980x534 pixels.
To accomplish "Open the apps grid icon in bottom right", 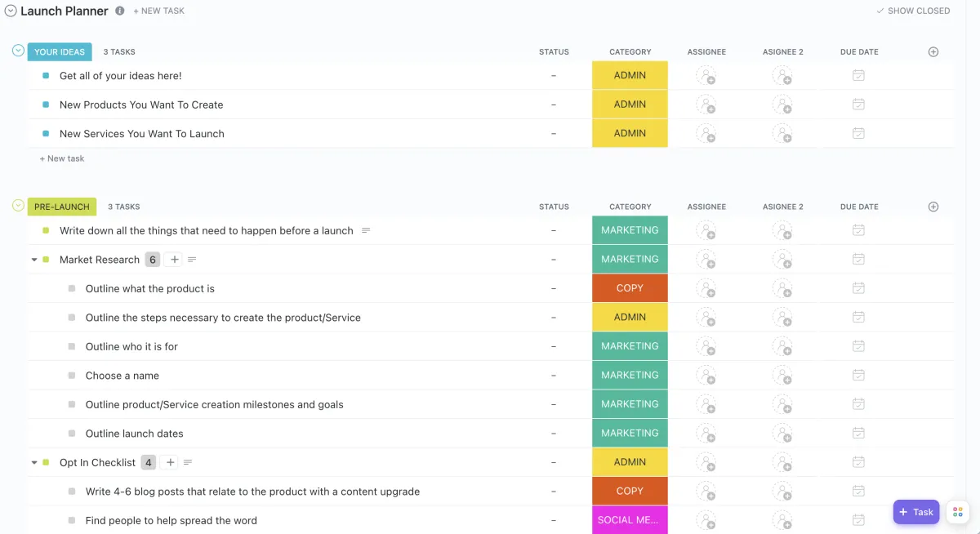I will pyautogui.click(x=958, y=512).
